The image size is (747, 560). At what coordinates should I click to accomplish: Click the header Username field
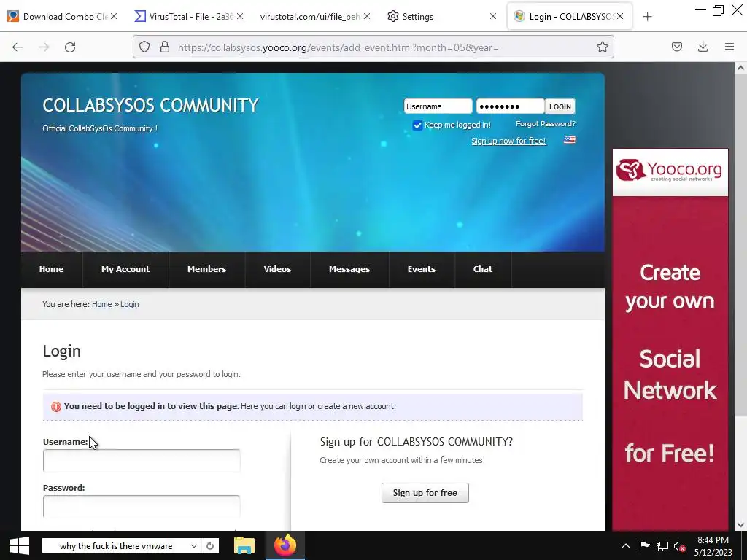coord(438,106)
